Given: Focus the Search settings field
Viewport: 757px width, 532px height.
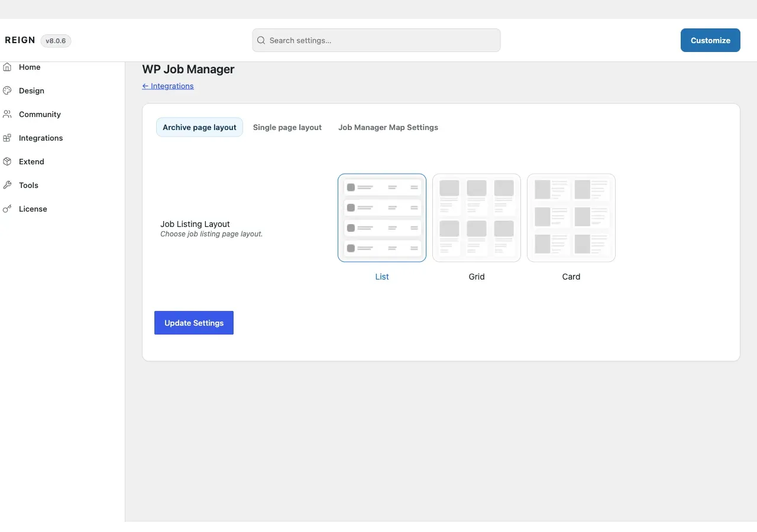Looking at the screenshot, I should (x=376, y=40).
